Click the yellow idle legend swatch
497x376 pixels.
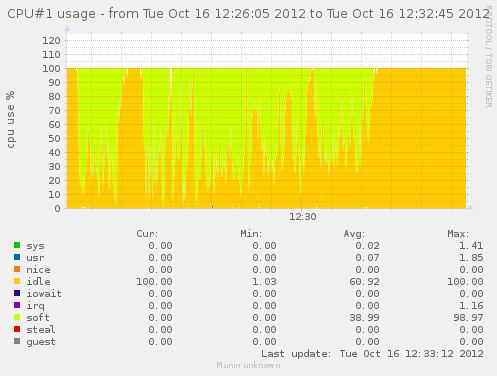pyautogui.click(x=17, y=281)
